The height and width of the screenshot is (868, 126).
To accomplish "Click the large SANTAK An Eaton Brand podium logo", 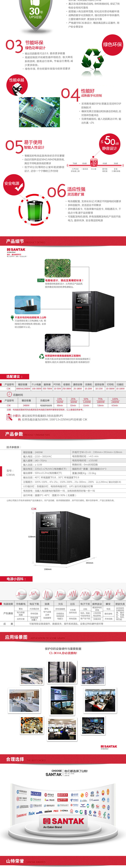I will tap(63, 823).
